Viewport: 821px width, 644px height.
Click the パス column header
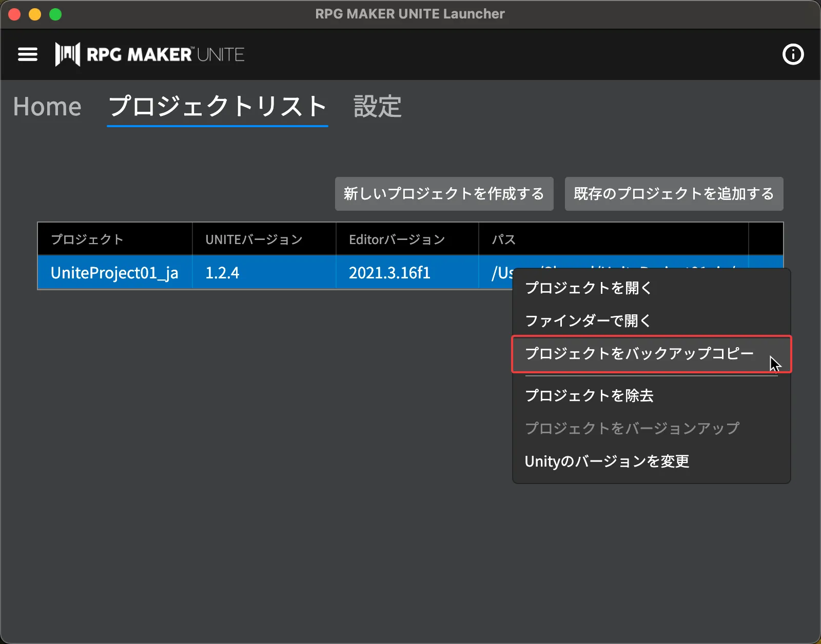503,239
